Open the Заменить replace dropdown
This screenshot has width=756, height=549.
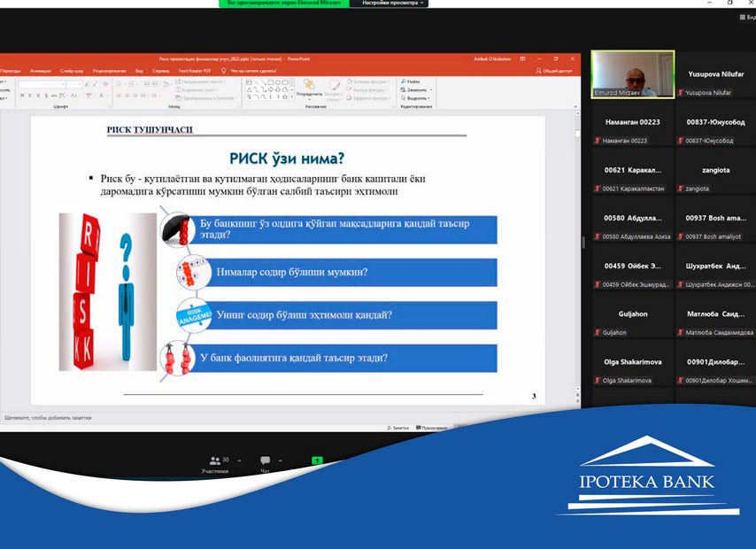[417, 89]
